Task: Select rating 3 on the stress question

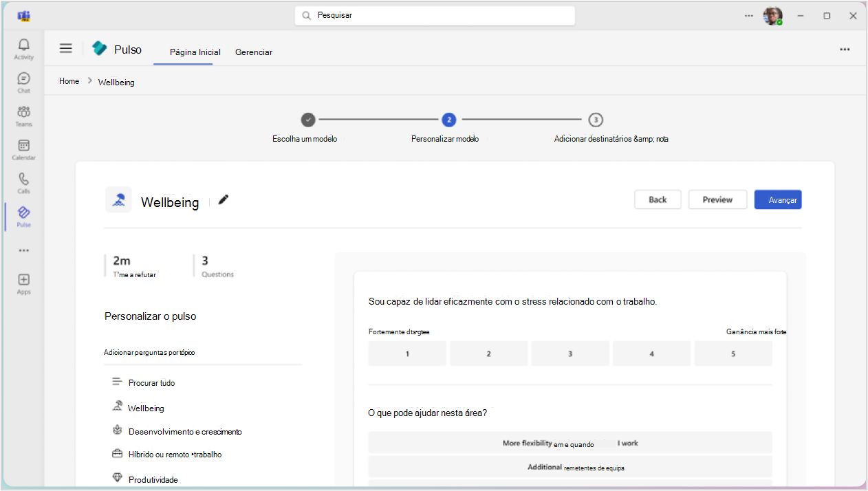Action: 570,353
